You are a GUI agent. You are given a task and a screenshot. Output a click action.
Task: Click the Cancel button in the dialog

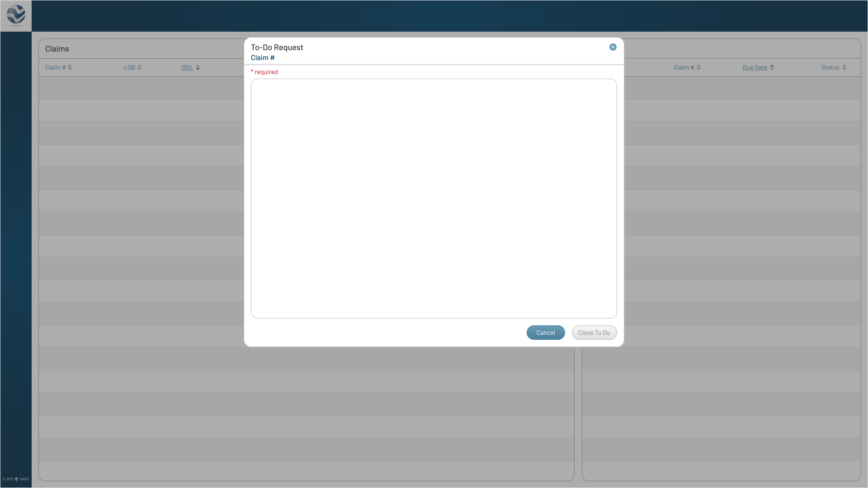coord(546,333)
